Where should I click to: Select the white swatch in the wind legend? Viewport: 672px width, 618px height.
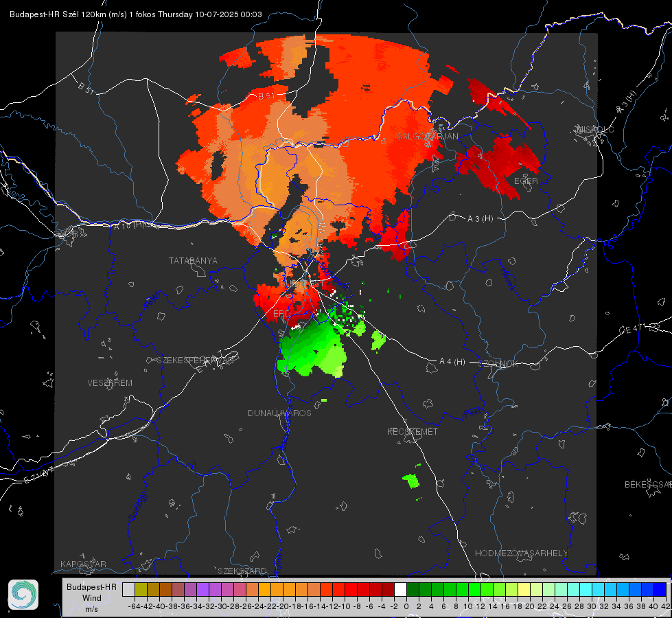[x=400, y=589]
